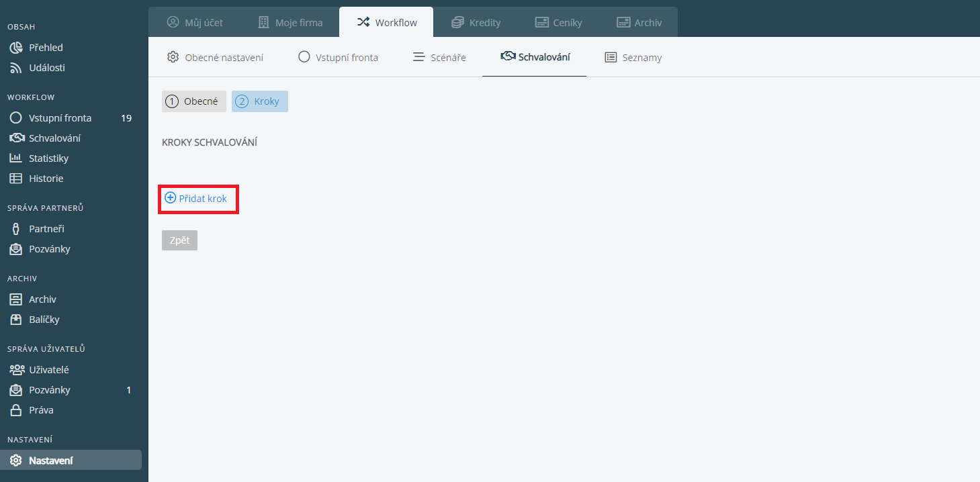Click the Nastavení gear icon in sidebar
Screen dimensions: 980x482
coord(16,461)
